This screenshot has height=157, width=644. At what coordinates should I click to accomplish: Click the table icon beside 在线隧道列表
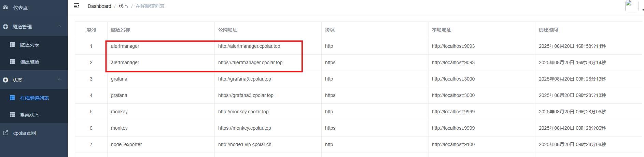point(12,98)
